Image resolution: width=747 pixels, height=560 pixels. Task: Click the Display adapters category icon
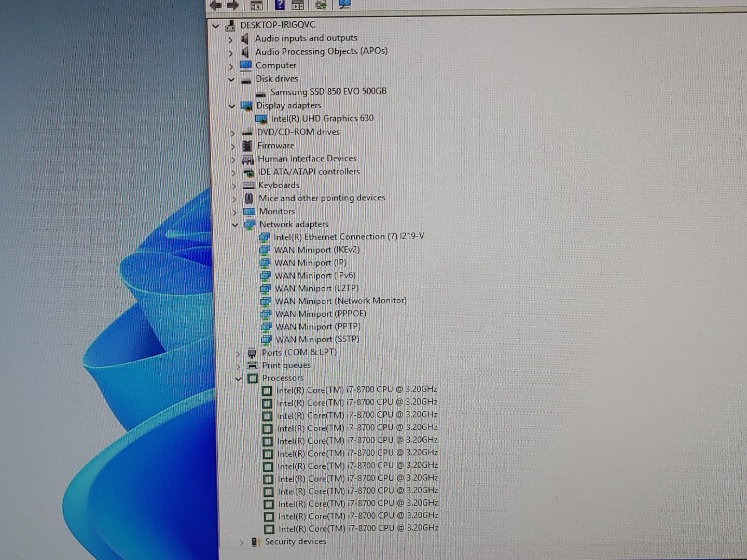tap(246, 106)
